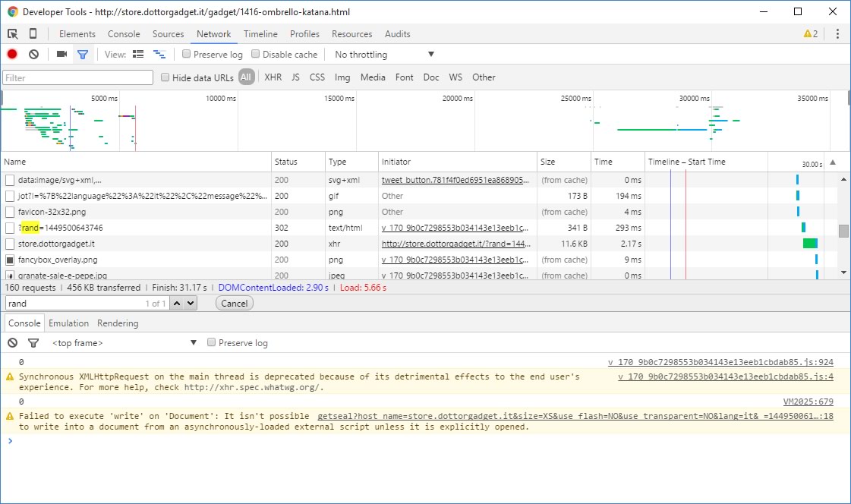Enable the Disable cache checkbox
This screenshot has width=851, height=504.
coord(255,54)
